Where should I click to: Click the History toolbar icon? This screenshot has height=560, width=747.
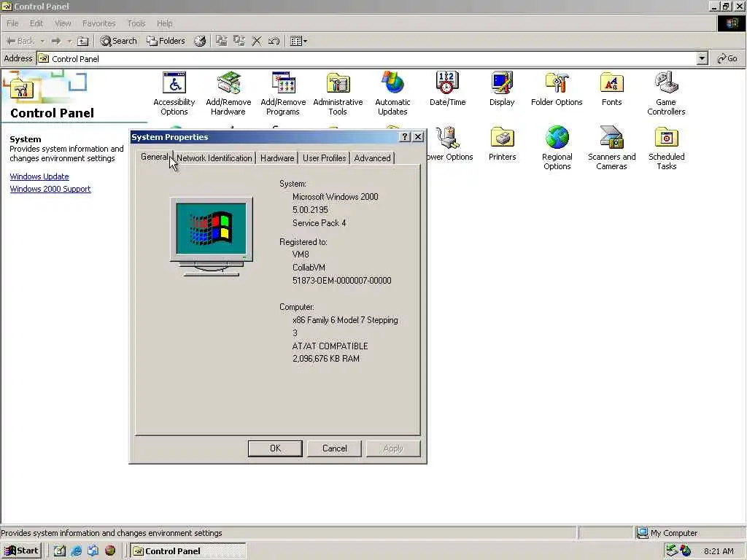pyautogui.click(x=200, y=42)
